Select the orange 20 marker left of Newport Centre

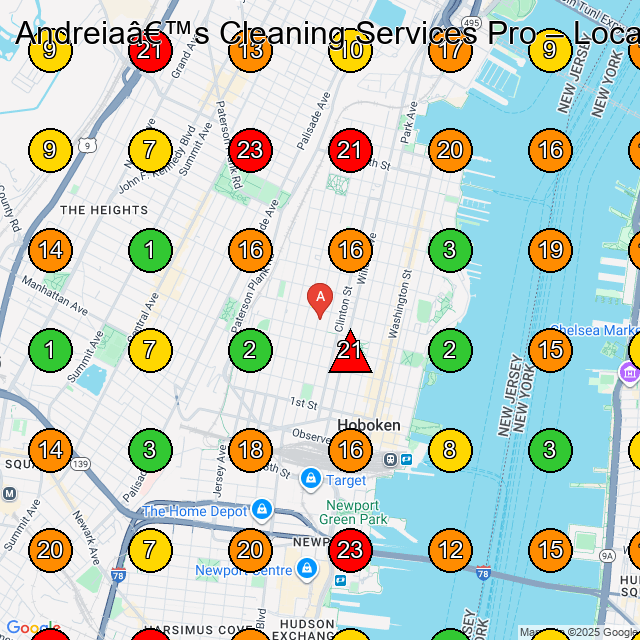pos(250,550)
